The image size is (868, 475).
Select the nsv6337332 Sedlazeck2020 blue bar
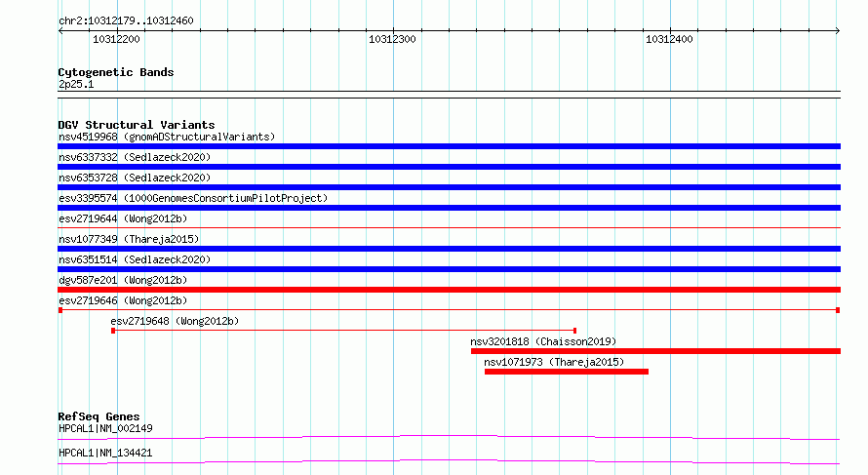[x=449, y=167]
